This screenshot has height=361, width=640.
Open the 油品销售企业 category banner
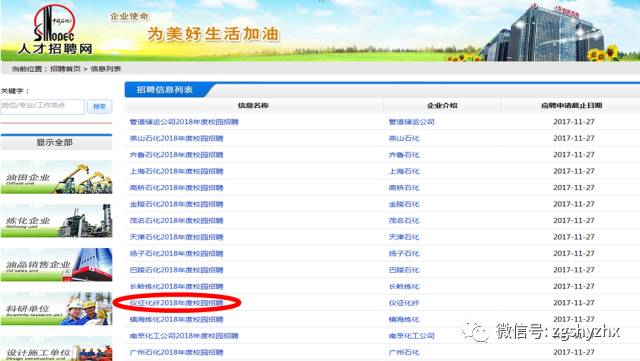[56, 265]
